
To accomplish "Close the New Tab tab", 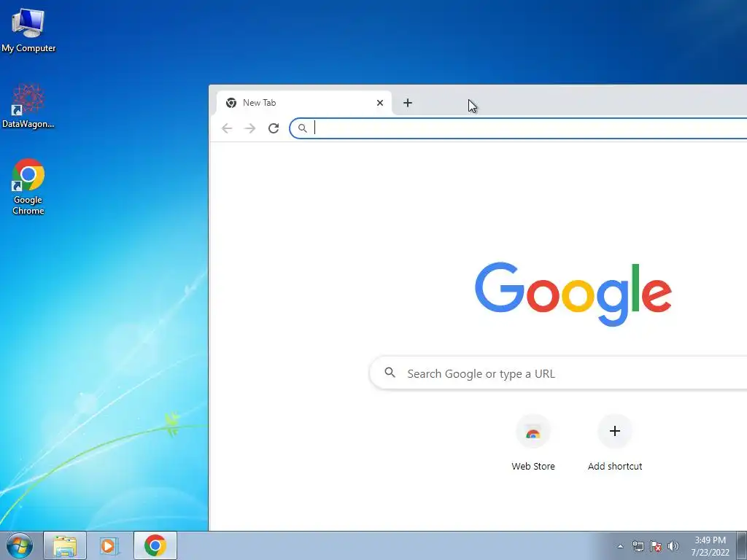I will [379, 103].
